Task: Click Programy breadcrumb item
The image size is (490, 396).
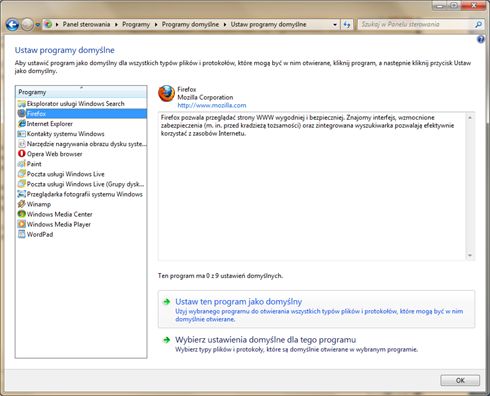Action: [136, 24]
